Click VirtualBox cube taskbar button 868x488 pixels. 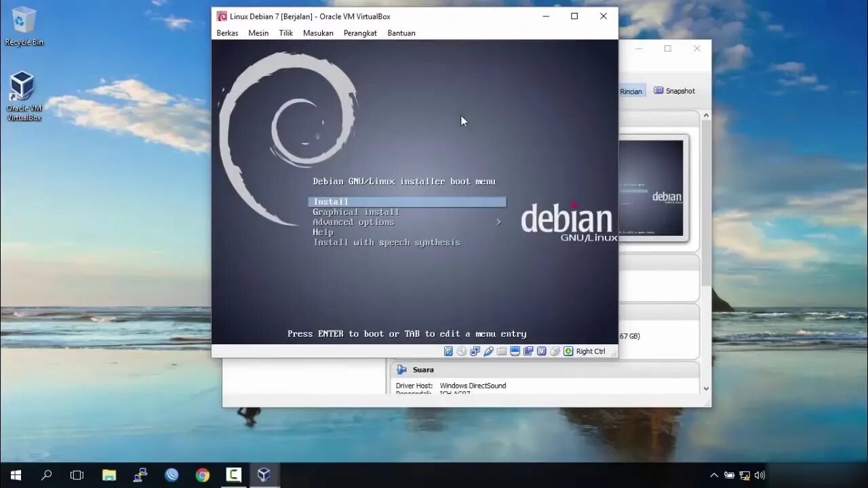[x=264, y=475]
